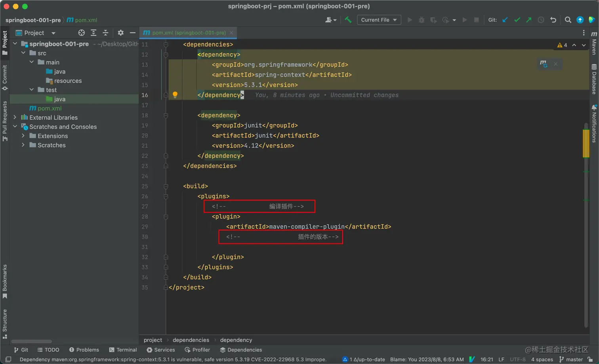The image size is (599, 364).
Task: Select the pom.xml (springboot-001-pre) editor tab
Action: click(188, 33)
